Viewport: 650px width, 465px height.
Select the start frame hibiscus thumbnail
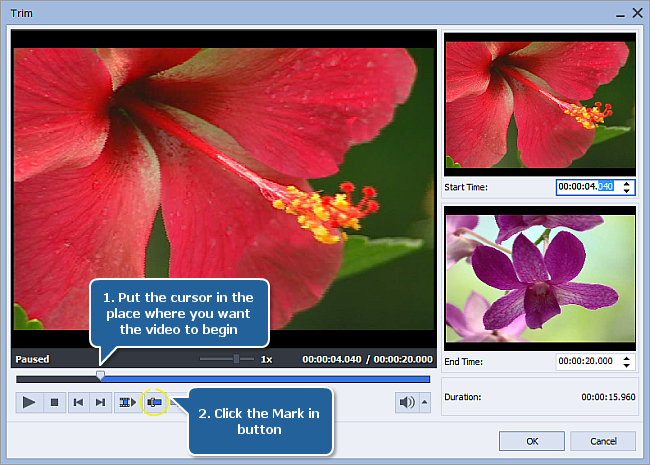540,104
